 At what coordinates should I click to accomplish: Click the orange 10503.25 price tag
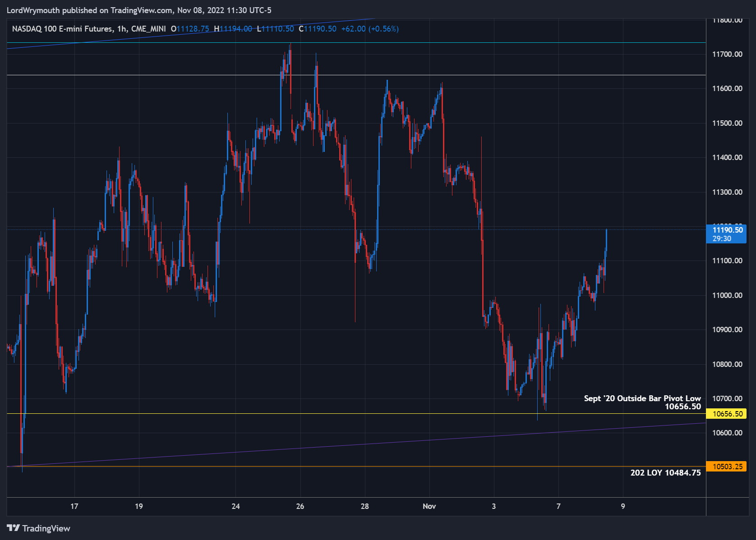(x=727, y=467)
